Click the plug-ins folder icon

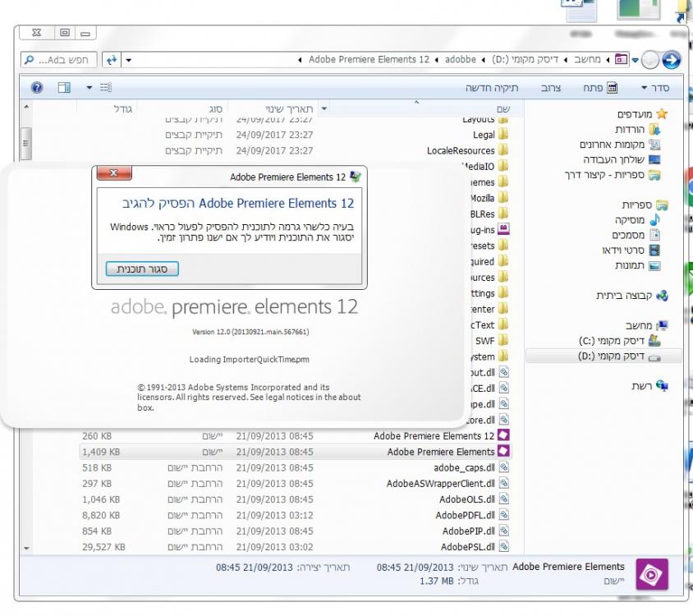503,229
